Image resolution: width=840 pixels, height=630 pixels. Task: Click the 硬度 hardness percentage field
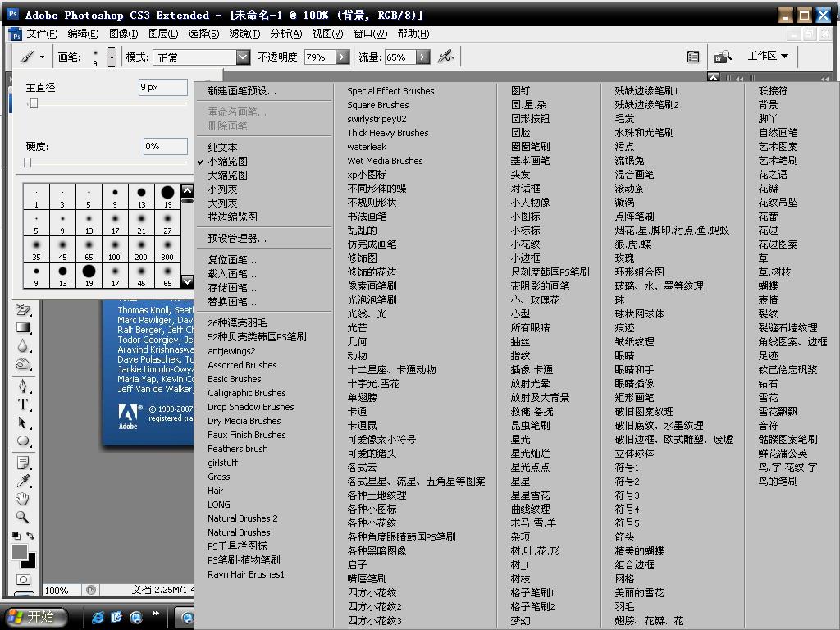[165, 146]
